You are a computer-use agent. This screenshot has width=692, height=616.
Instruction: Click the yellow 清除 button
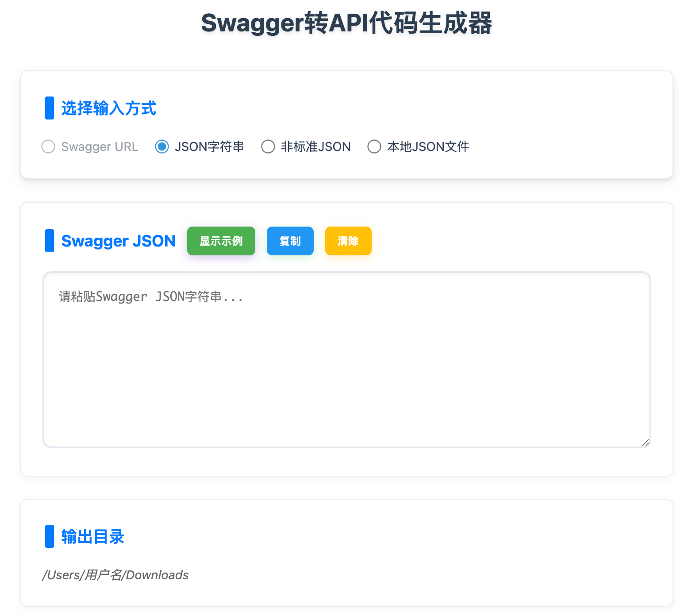pos(348,241)
